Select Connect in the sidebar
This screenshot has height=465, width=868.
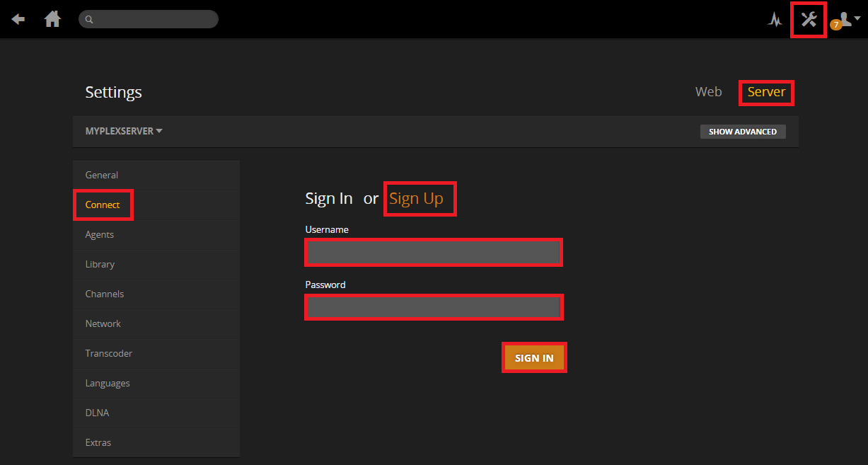pos(103,205)
